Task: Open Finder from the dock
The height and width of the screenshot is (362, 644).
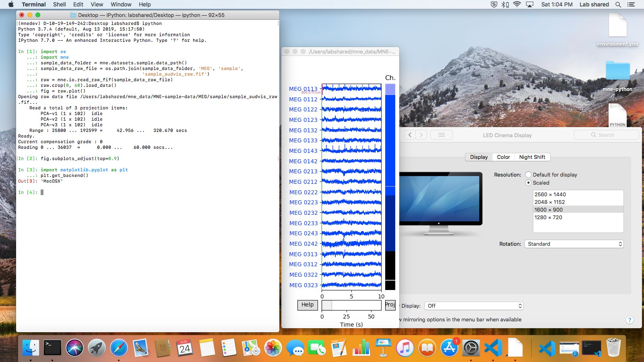Action: [31, 348]
